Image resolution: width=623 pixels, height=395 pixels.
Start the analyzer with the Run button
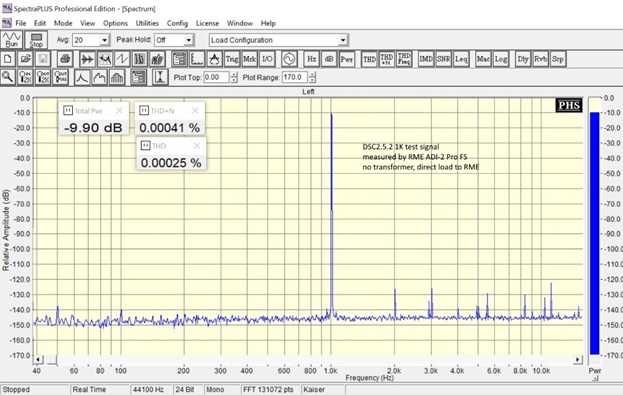tap(12, 40)
